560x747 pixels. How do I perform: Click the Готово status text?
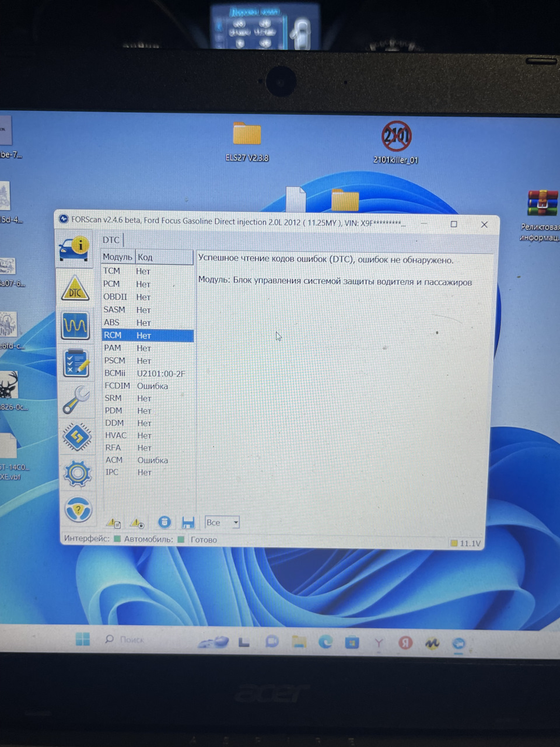click(204, 540)
